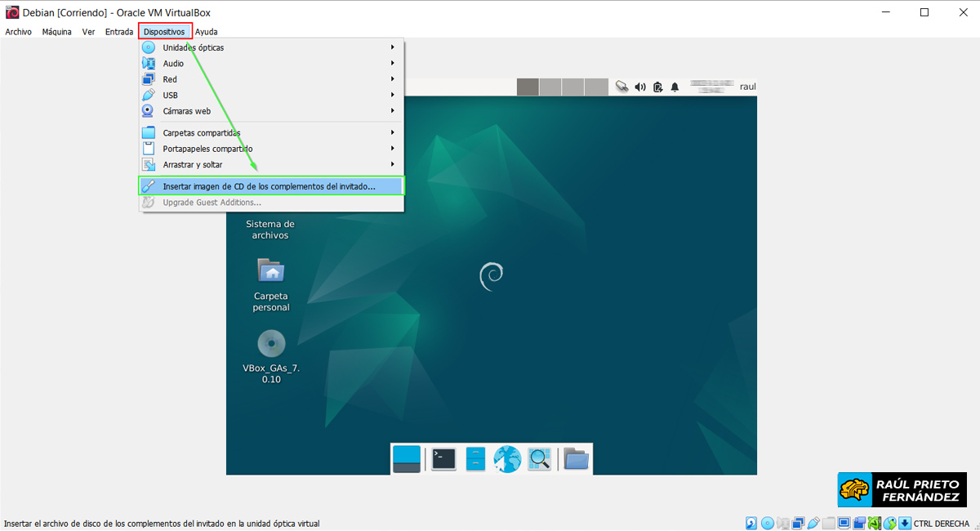980x531 pixels.
Task: Open the Ayuda menu
Action: 206,31
